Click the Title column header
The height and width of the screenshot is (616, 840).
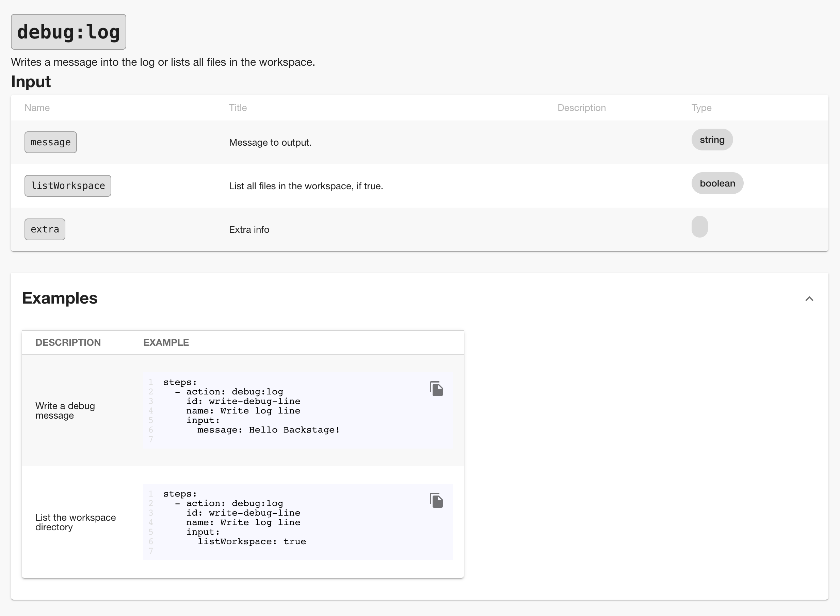click(x=238, y=108)
